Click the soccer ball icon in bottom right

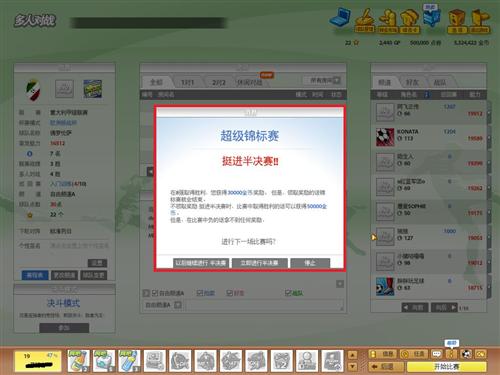(466, 354)
